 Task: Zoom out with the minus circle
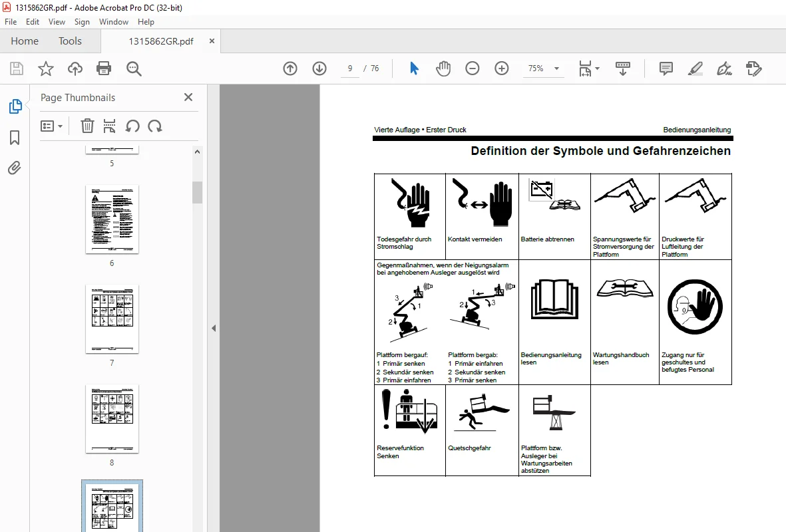pos(473,68)
